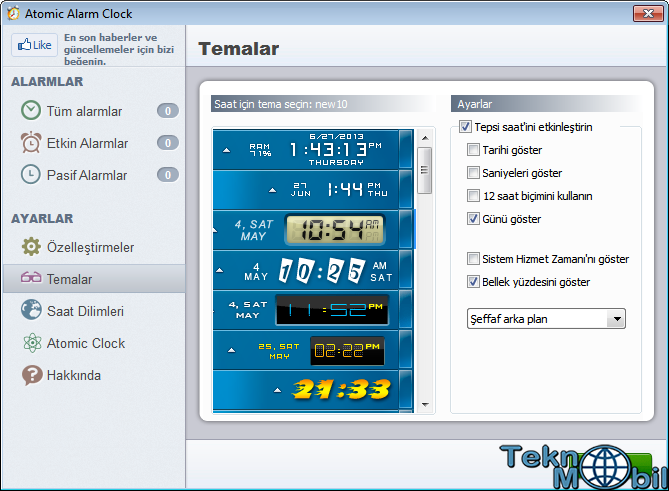Screen dimensions: 669x491
Task: Click the count badge next to Etkin Alarmlar
Action: point(168,143)
